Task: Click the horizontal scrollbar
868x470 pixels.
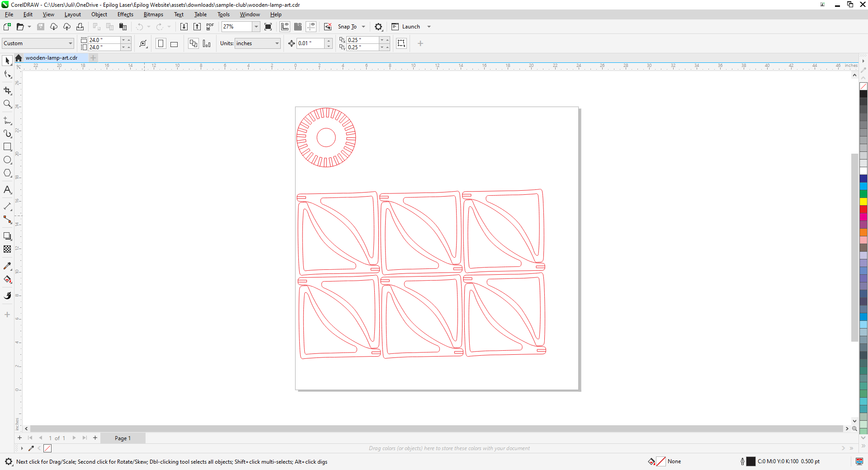Action: click(436, 428)
